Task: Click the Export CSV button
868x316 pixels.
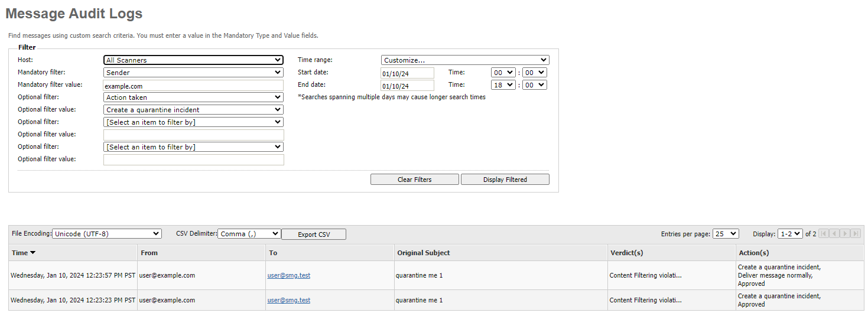Action: [x=314, y=234]
